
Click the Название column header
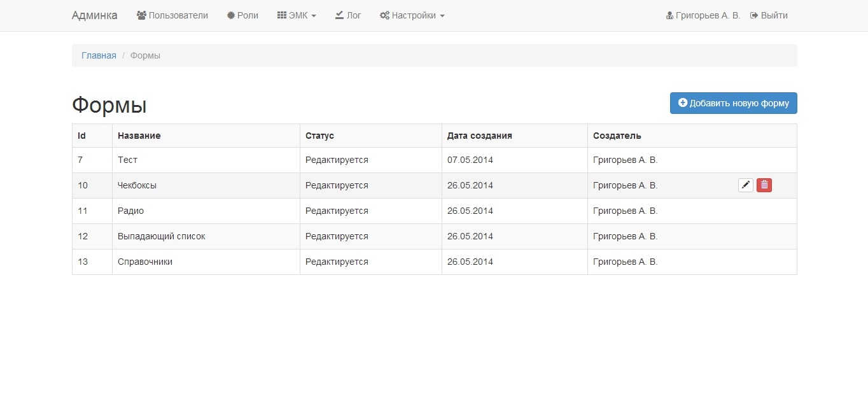pyautogui.click(x=206, y=136)
